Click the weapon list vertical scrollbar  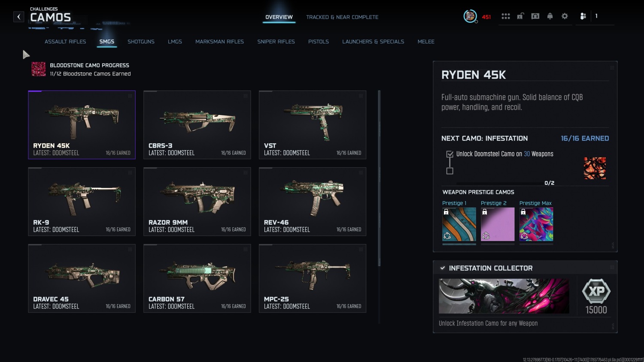pos(379,178)
